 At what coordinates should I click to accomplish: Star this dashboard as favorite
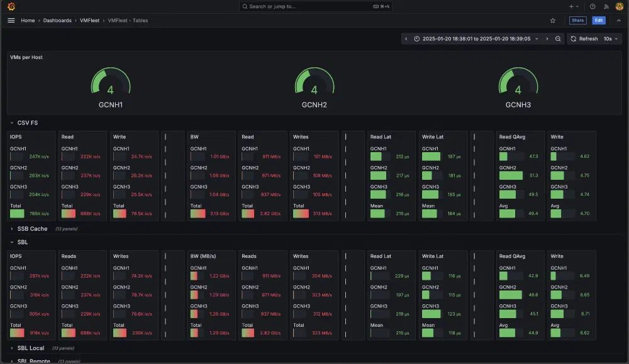coord(553,21)
